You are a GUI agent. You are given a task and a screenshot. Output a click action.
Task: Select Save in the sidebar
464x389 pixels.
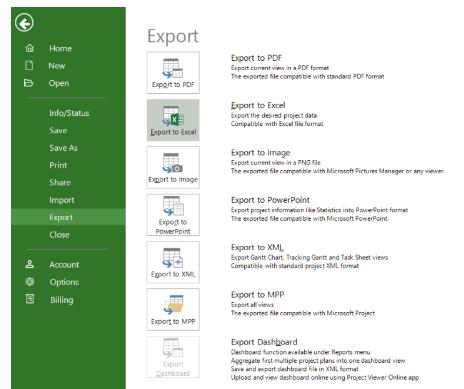(x=58, y=131)
